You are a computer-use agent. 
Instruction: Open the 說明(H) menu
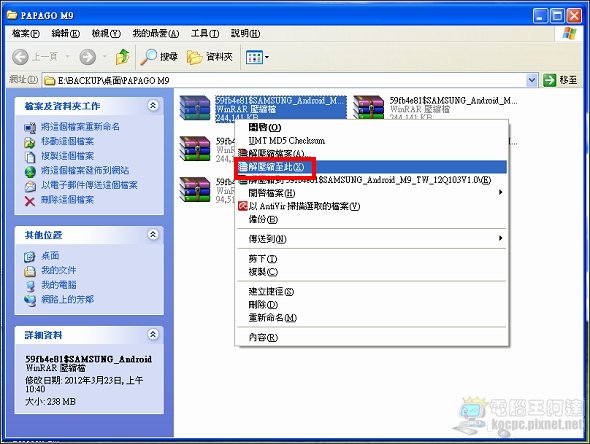coord(245,33)
